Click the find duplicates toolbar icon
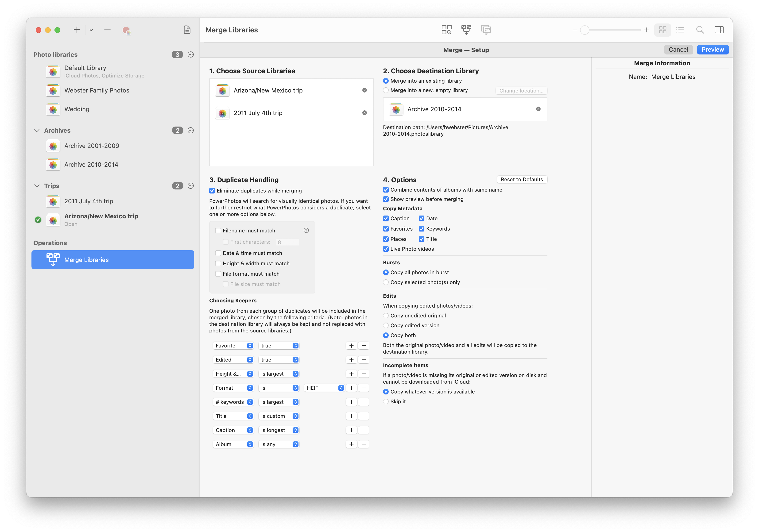The image size is (759, 532). tap(446, 30)
